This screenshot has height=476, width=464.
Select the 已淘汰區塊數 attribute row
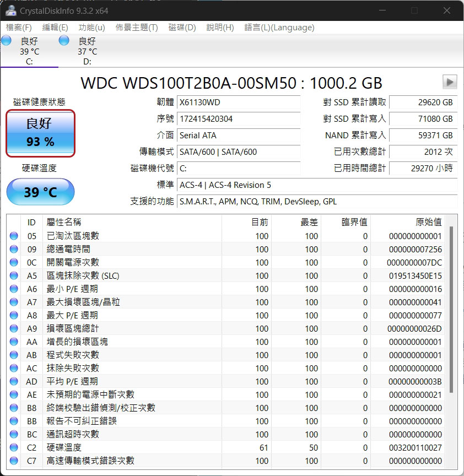(x=225, y=236)
